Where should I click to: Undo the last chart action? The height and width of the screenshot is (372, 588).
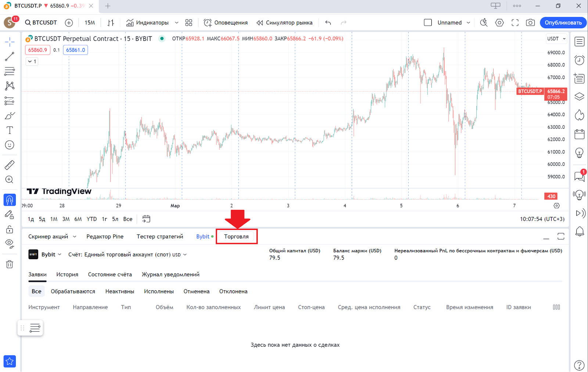coord(328,23)
